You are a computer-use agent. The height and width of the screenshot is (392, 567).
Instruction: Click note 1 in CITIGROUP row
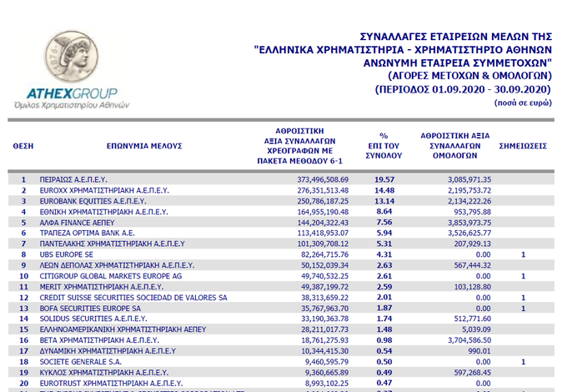524,276
